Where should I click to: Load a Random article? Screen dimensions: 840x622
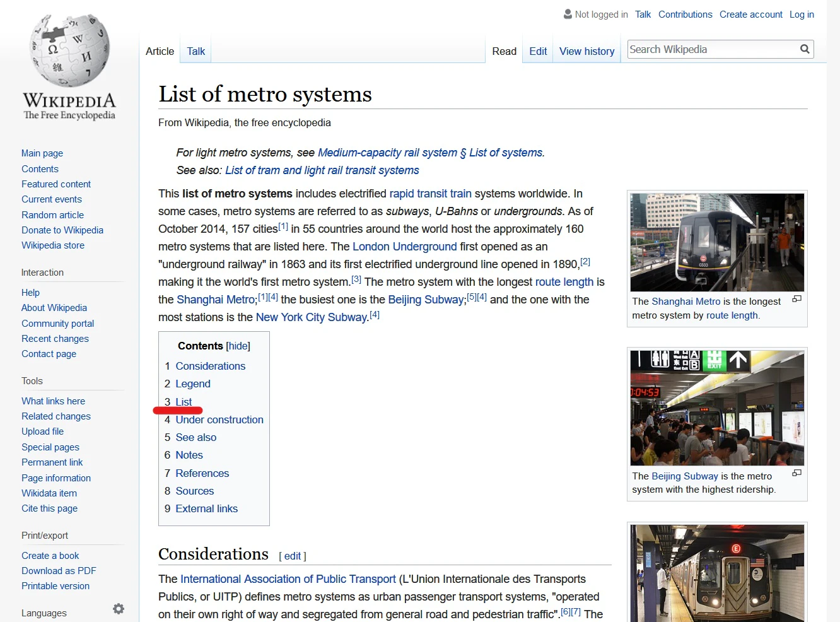[52, 215]
